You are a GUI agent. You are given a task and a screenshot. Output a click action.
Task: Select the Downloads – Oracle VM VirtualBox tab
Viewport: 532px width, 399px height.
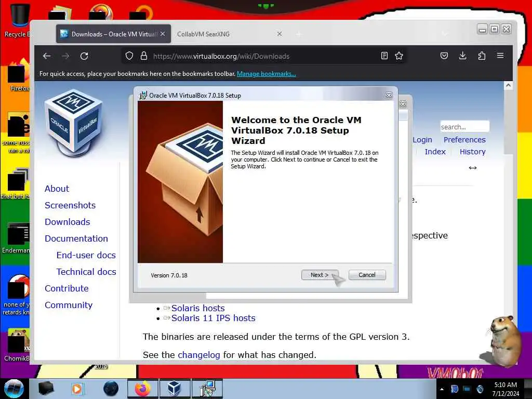click(113, 34)
